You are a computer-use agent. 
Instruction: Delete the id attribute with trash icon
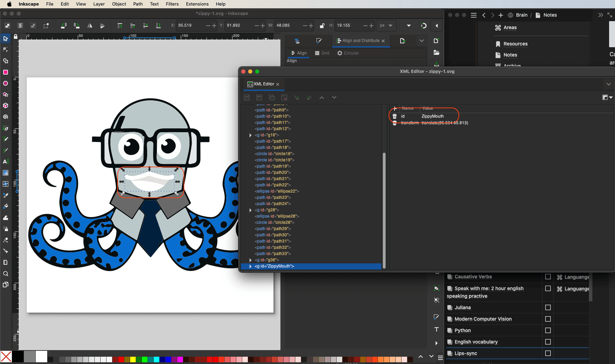click(395, 116)
